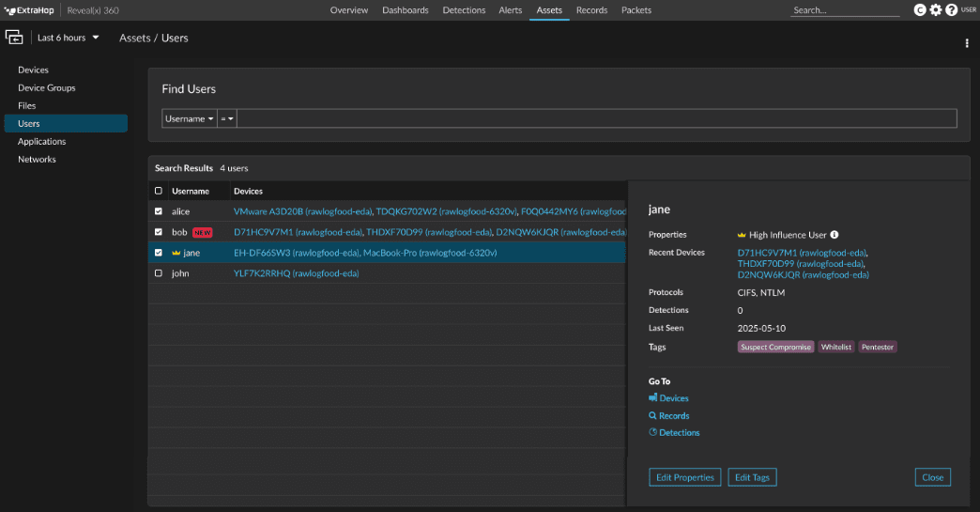Image resolution: width=980 pixels, height=512 pixels.
Task: Click the crown icon in Properties row
Action: pyautogui.click(x=742, y=235)
